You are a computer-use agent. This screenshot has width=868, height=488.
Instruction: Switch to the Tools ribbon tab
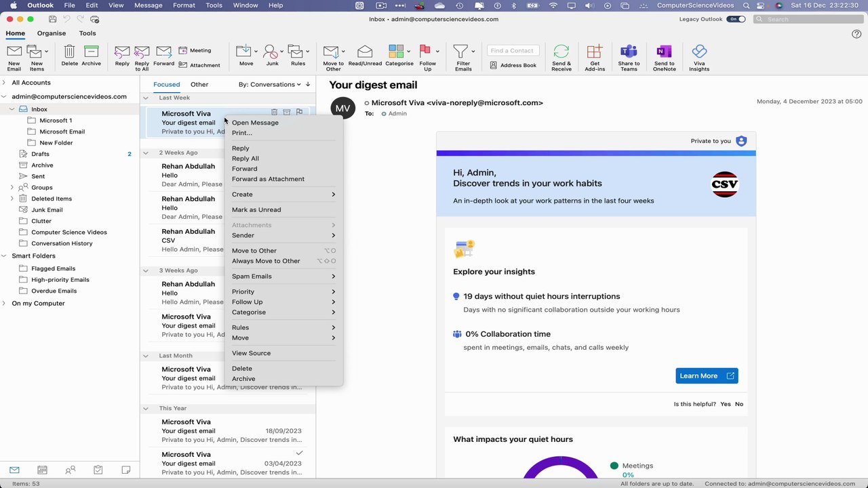(x=87, y=33)
